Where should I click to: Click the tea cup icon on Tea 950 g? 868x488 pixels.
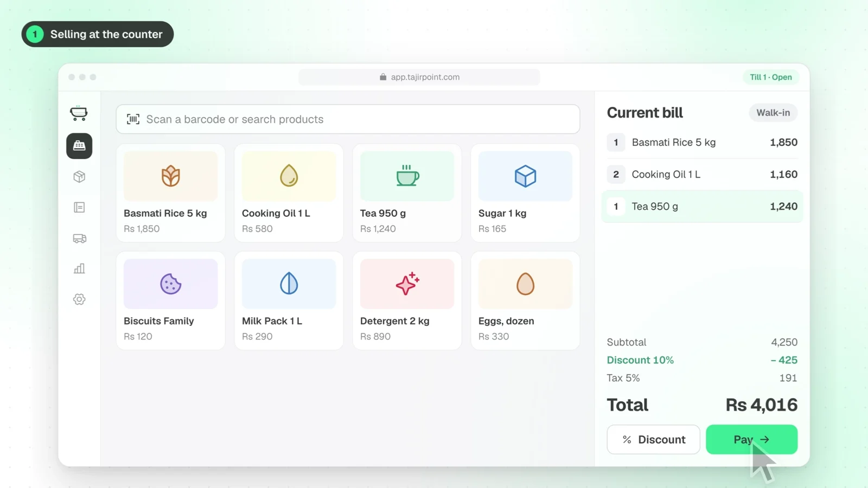tap(407, 176)
